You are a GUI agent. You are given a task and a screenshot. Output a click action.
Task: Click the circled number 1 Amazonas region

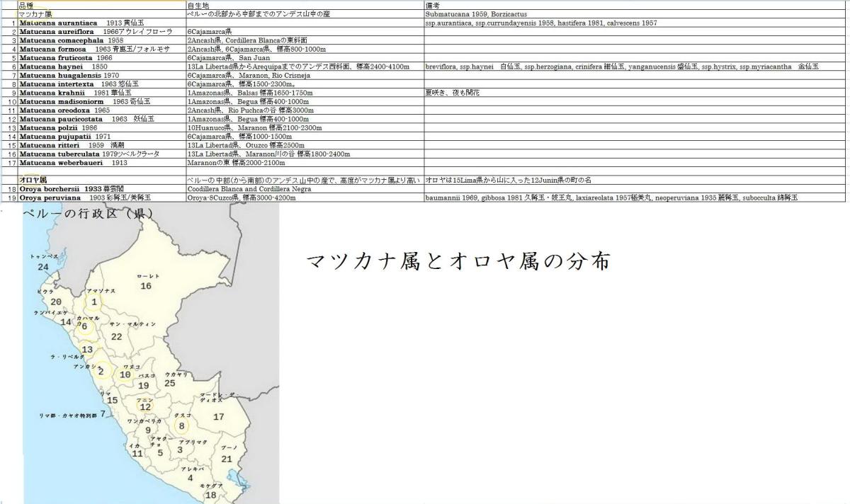pyautogui.click(x=93, y=302)
